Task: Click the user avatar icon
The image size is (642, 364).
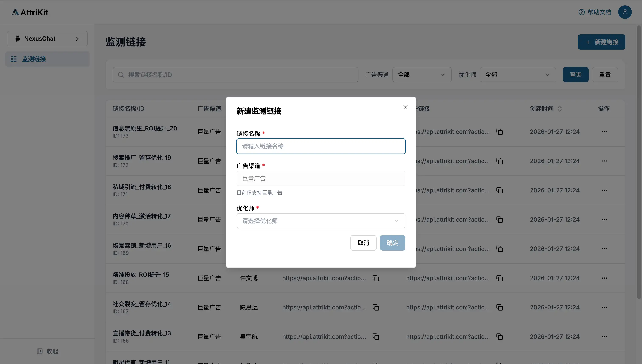Action: click(625, 12)
